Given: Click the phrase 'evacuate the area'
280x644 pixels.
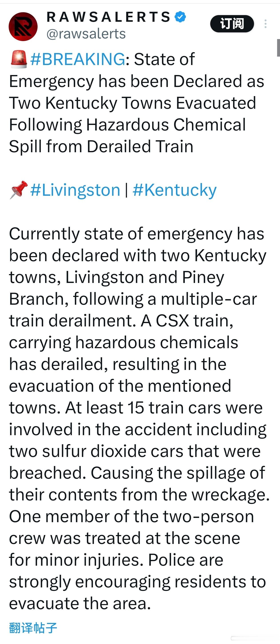Looking at the screenshot, I should coord(80,603).
